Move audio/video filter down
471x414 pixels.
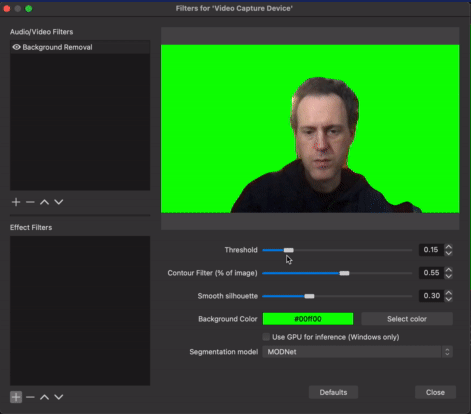[x=59, y=202]
